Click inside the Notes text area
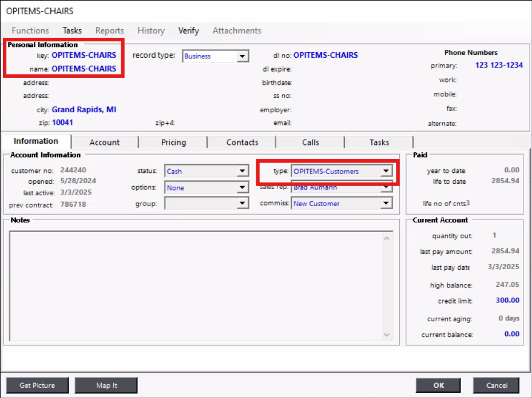This screenshot has height=398, width=532. [194, 285]
